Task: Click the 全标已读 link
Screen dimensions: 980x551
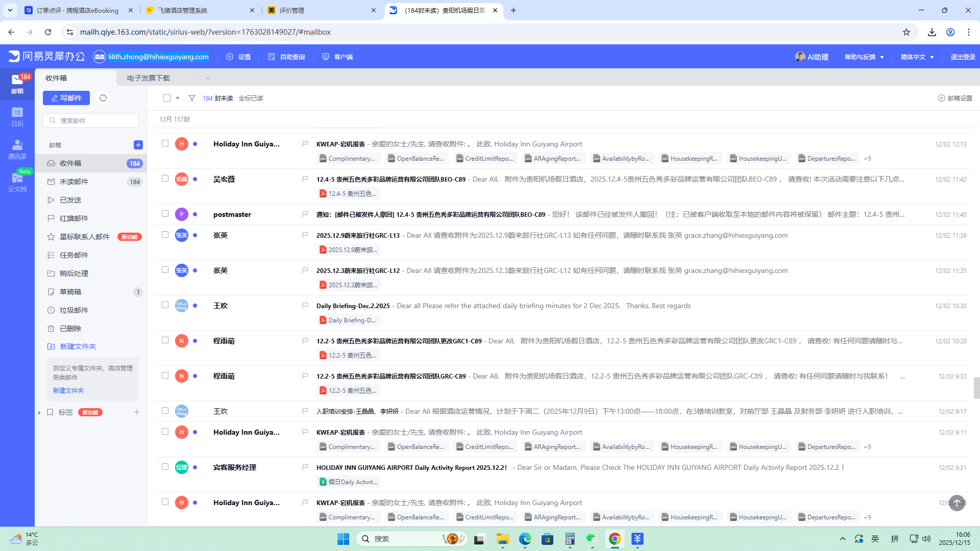Action: [251, 98]
